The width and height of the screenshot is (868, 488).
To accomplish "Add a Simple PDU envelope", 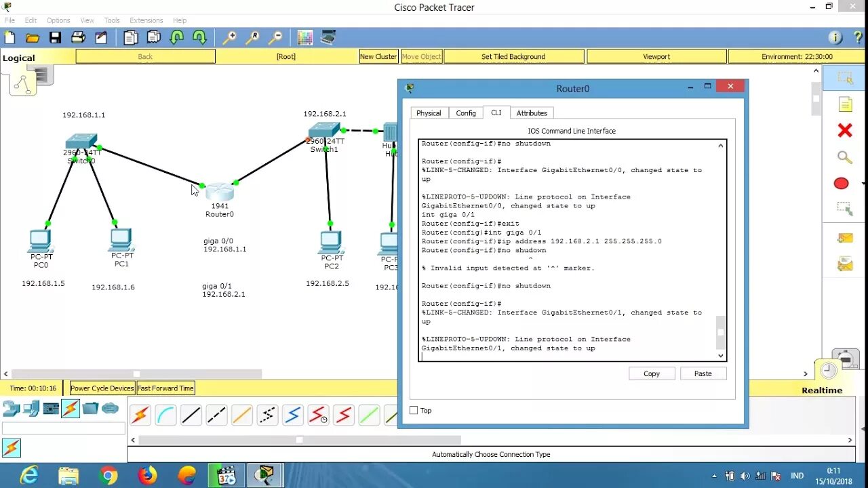I will 845,238.
